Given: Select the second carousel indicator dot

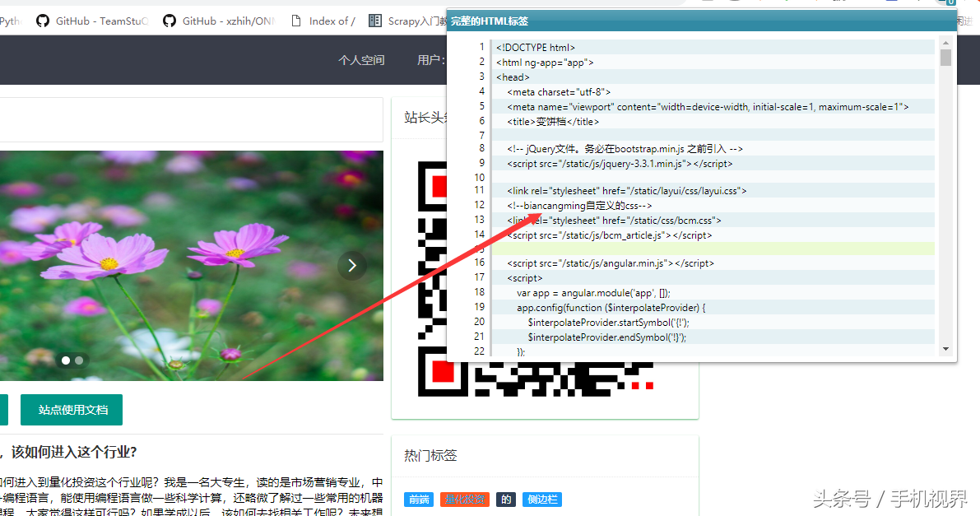Looking at the screenshot, I should coord(79,360).
